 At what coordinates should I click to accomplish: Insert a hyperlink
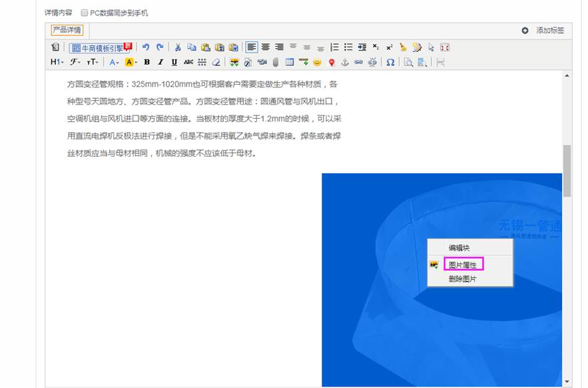tap(358, 62)
